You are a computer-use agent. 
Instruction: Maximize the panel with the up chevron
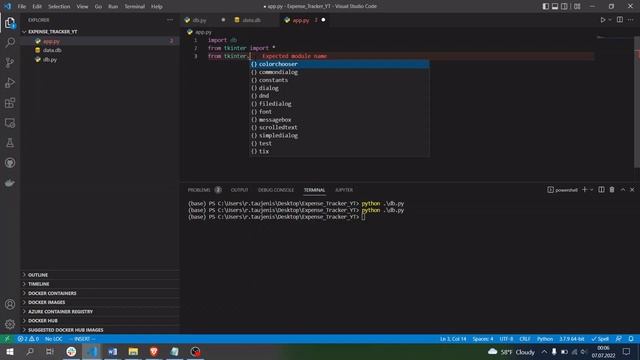point(623,190)
